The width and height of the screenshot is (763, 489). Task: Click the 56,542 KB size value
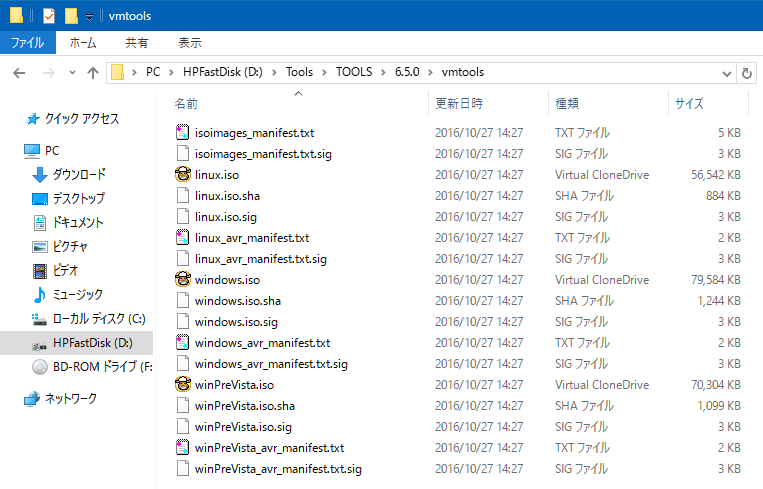pos(716,175)
